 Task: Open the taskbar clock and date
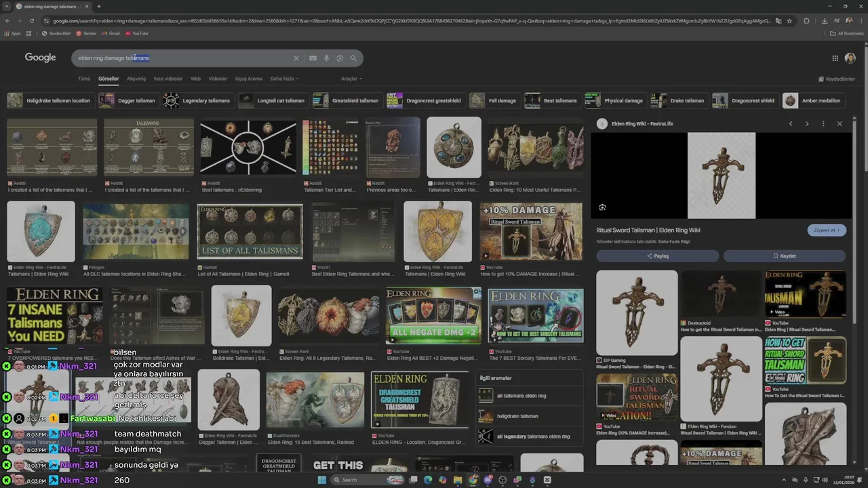click(x=844, y=480)
